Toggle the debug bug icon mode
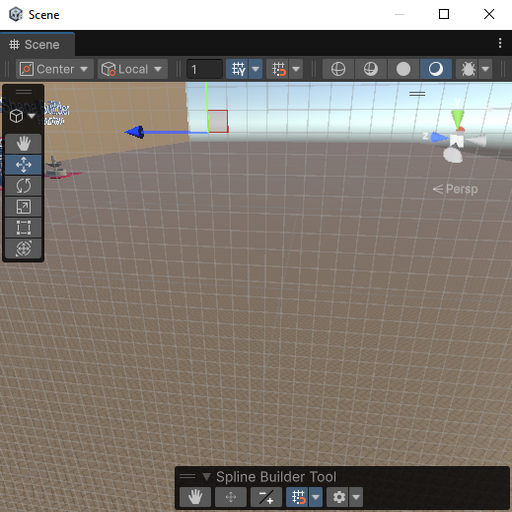The width and height of the screenshot is (512, 512). coord(467,69)
